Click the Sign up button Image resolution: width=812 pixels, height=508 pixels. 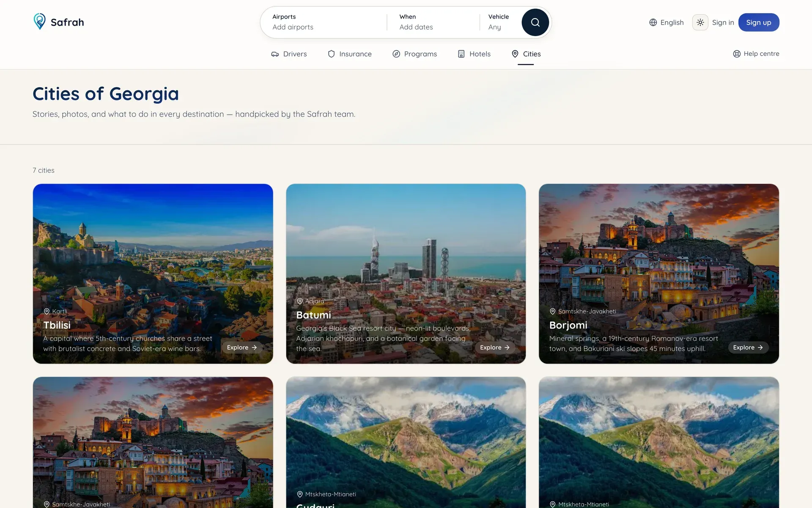coord(759,22)
